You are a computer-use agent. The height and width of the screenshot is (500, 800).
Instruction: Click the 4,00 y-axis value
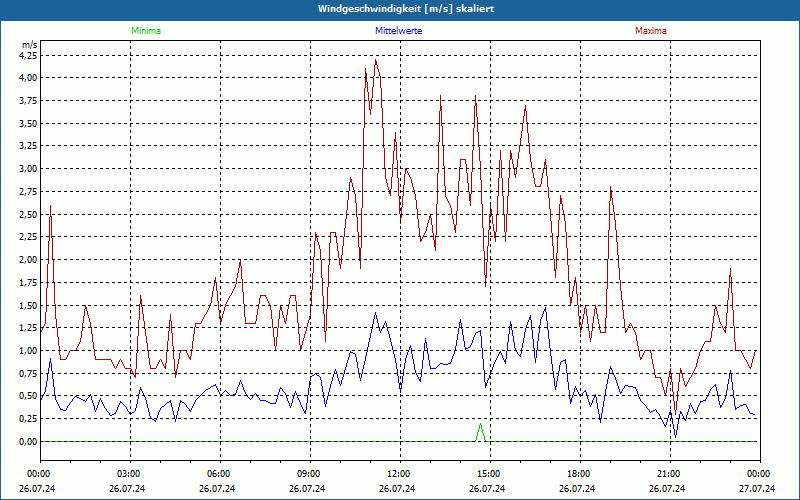[28, 78]
